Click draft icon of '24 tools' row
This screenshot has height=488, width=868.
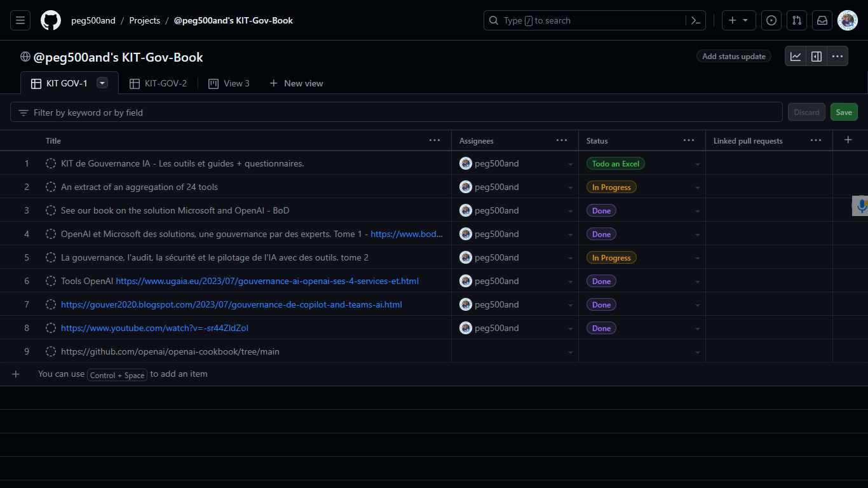51,187
